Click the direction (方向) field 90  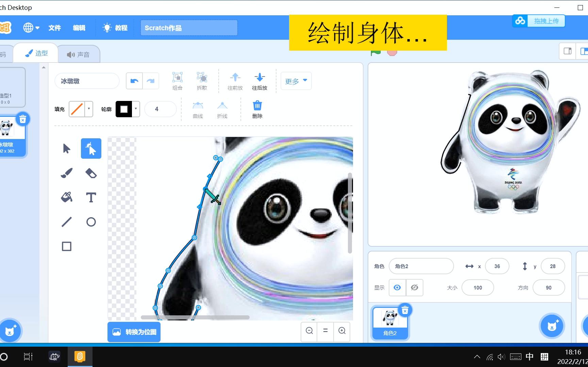tap(549, 287)
